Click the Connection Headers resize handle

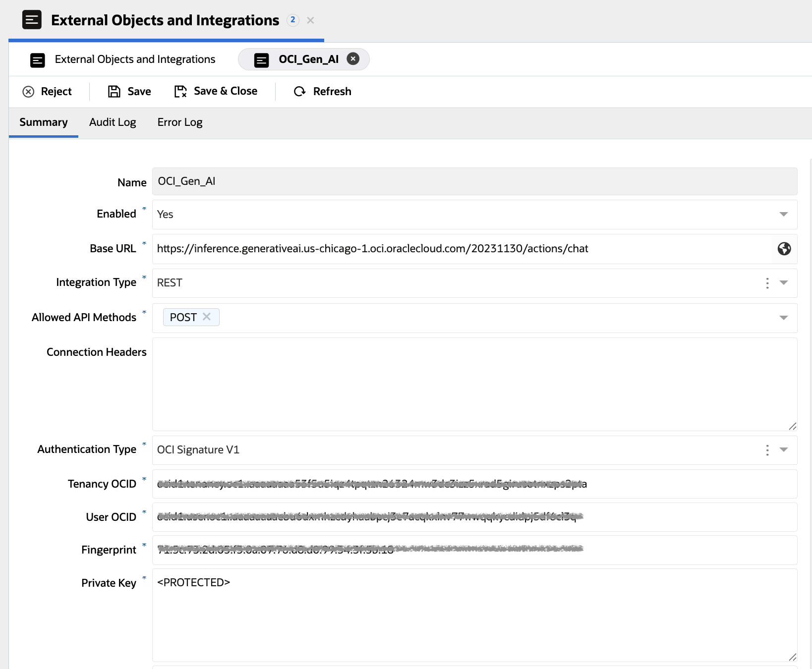[x=792, y=426]
